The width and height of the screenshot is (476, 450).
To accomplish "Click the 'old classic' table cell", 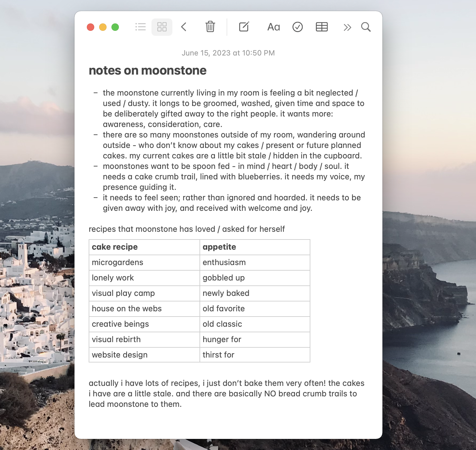I will pos(255,324).
